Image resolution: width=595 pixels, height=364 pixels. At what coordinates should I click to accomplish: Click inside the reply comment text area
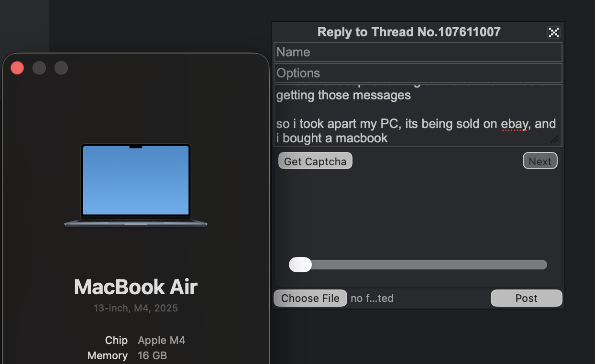coord(418,115)
